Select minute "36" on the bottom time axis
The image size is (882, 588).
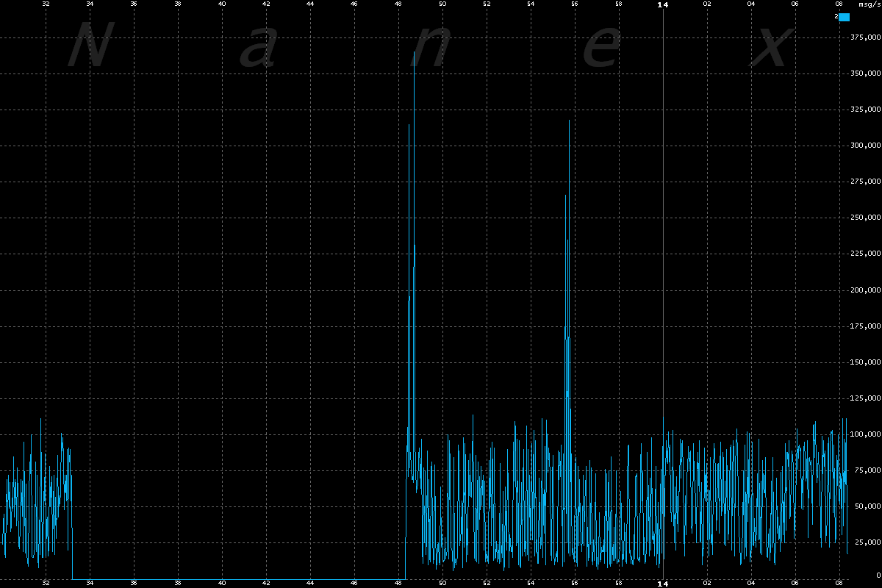coord(134,584)
